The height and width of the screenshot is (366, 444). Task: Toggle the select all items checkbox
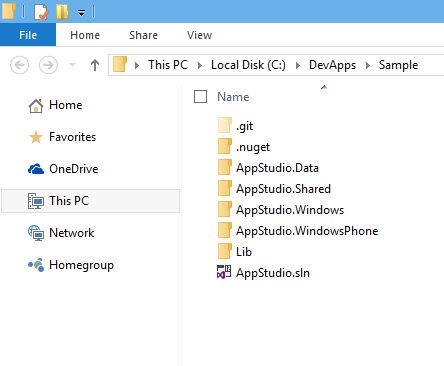click(200, 97)
